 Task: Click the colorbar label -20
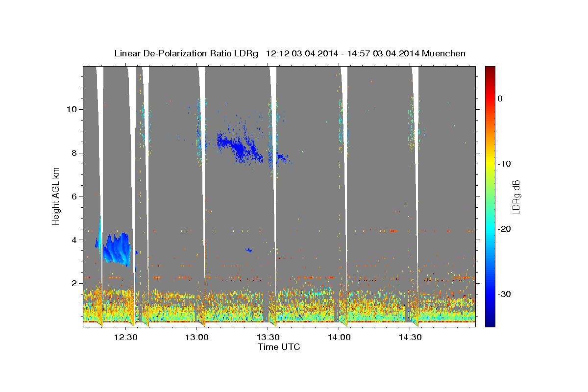505,229
